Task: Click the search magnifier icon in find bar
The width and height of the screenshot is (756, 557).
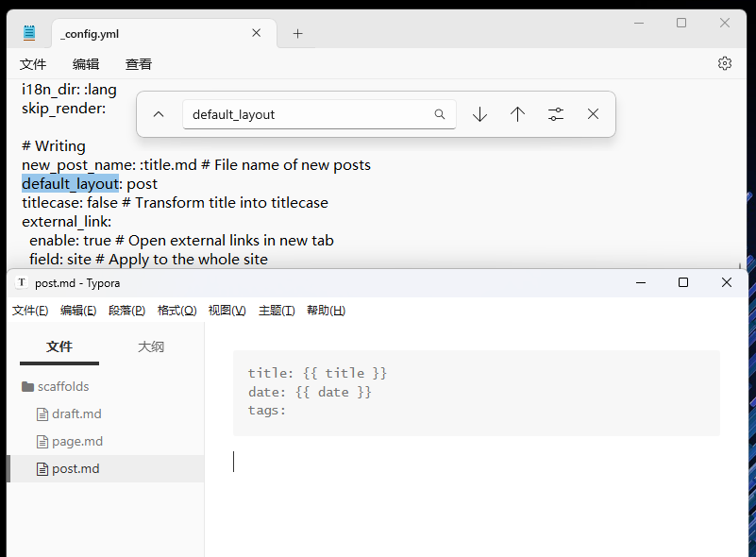Action: pos(439,114)
